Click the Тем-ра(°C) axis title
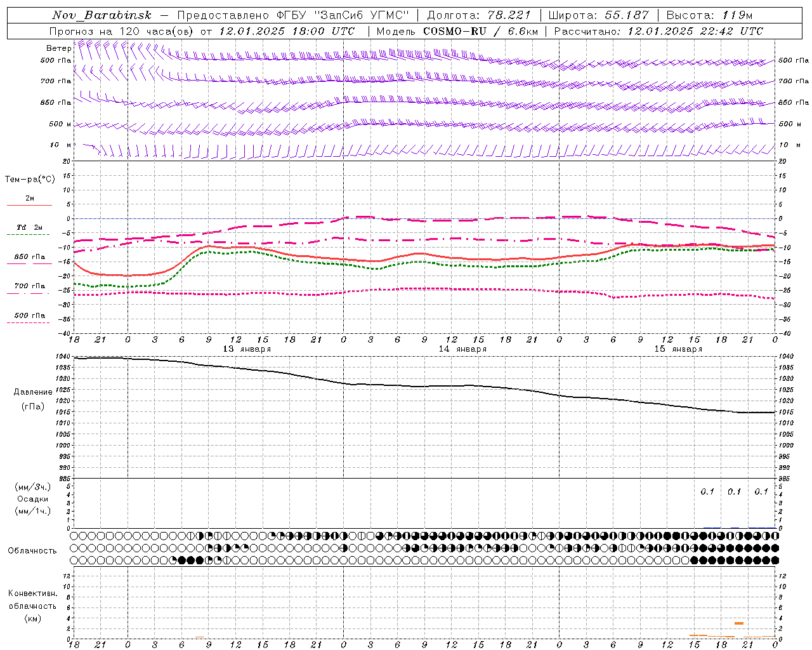The height and width of the screenshot is (650, 812). (x=30, y=179)
